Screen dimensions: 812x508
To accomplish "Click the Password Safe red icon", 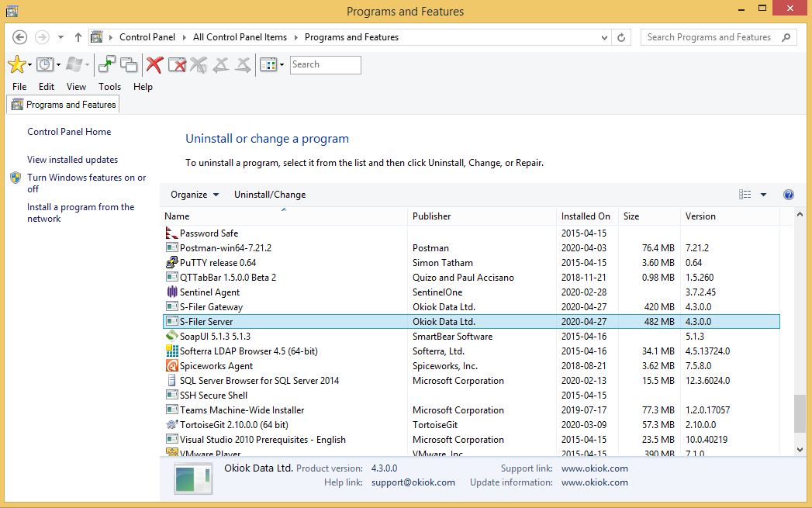I will click(172, 233).
